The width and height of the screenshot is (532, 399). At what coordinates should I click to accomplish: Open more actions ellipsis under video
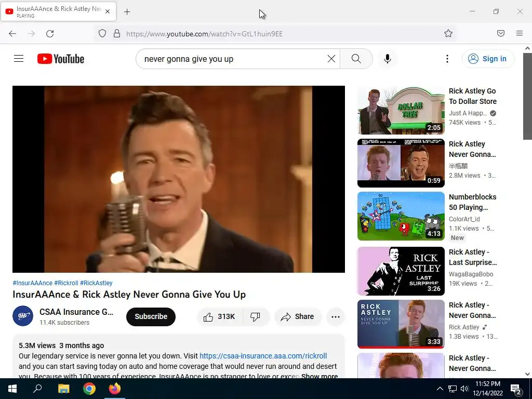336,316
